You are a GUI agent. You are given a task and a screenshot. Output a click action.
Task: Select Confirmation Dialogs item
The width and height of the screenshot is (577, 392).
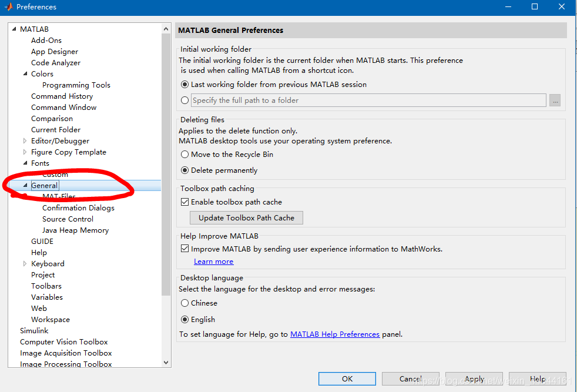(x=78, y=208)
